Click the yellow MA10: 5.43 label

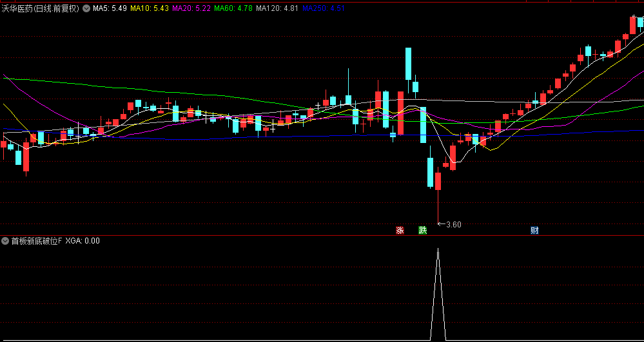pyautogui.click(x=150, y=8)
